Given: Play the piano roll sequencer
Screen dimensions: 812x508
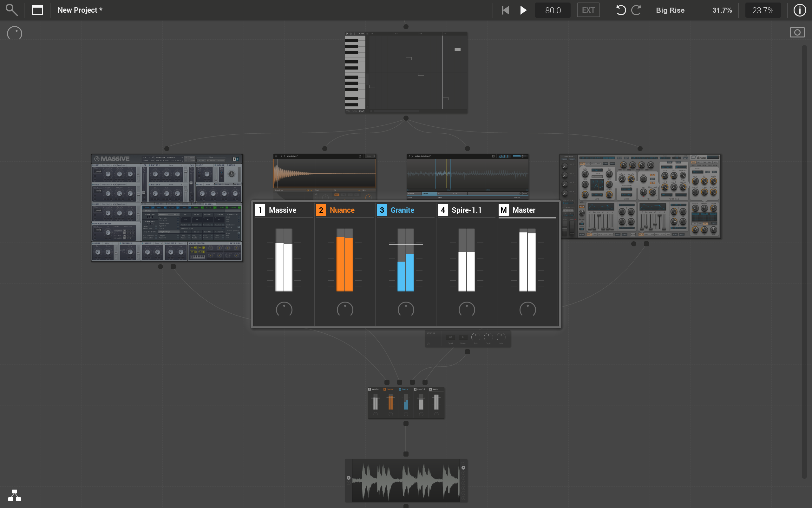Looking at the screenshot, I should tap(347, 34).
